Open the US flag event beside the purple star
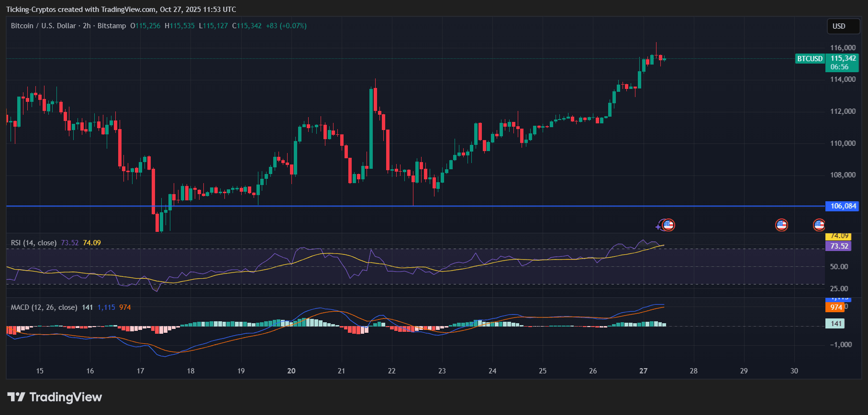Viewport: 868px width, 415px height. point(668,225)
